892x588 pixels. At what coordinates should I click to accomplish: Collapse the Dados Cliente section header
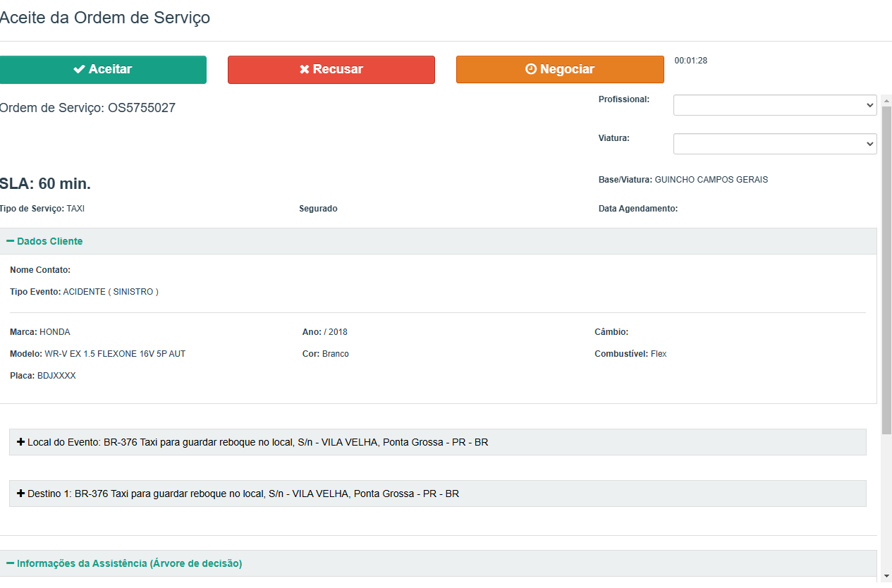pos(50,241)
